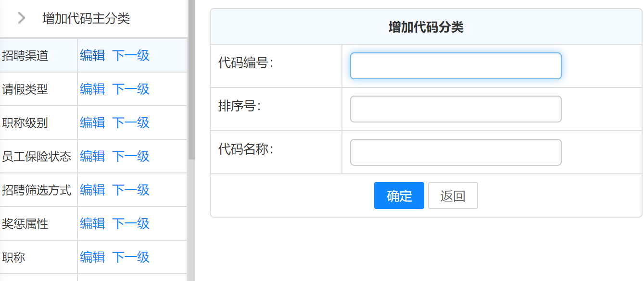
Task: Edit the 职称级别 category
Action: pos(92,123)
